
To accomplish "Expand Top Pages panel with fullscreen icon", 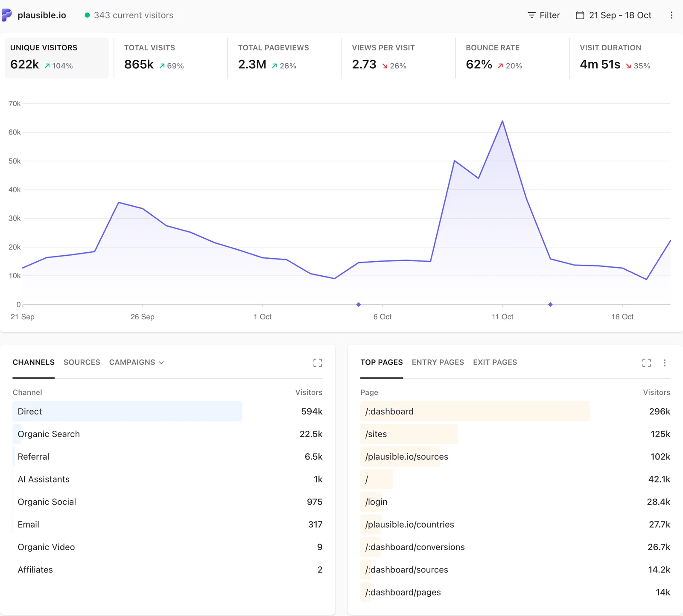I will pos(647,363).
